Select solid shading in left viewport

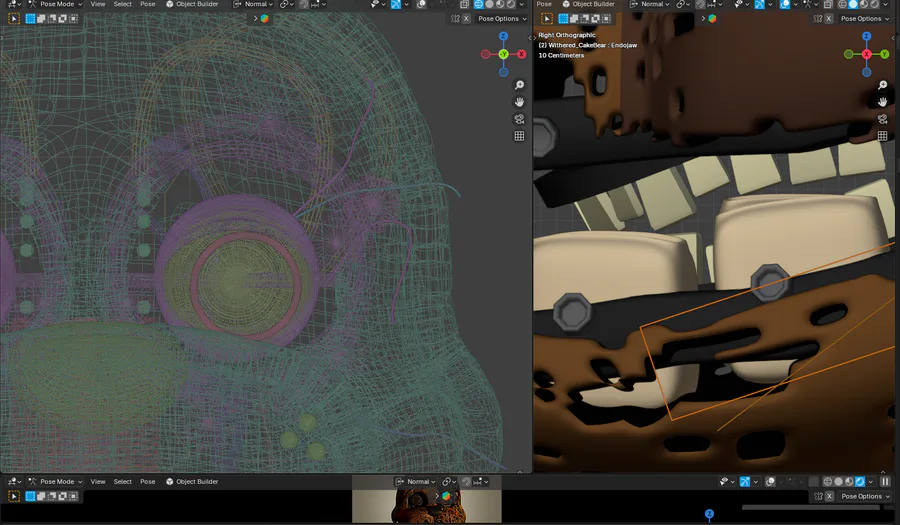tap(490, 4)
